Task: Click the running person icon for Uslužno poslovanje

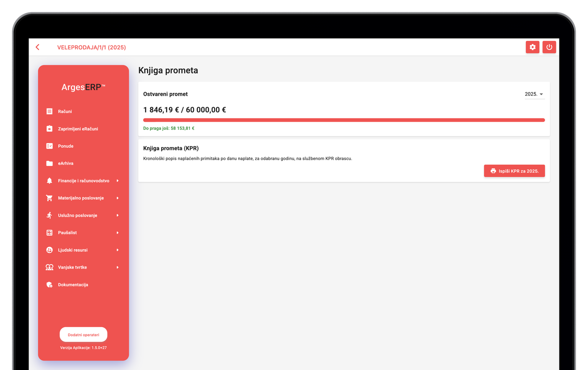Action: tap(50, 215)
